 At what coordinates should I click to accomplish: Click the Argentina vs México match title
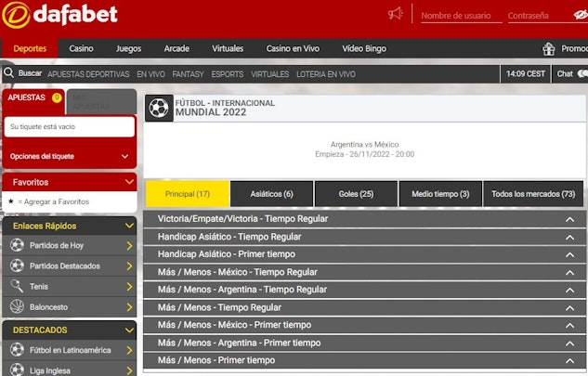pyautogui.click(x=364, y=144)
